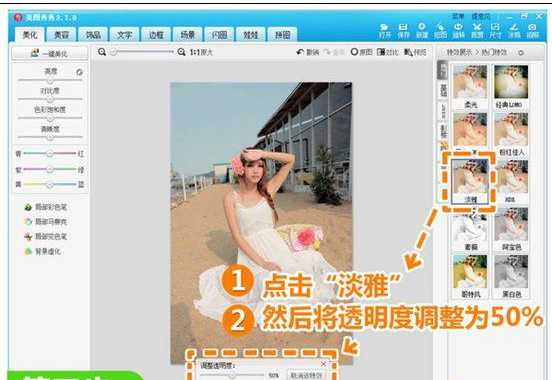Select the 旋转 rotate tool in the top toolbar
This screenshot has width=552, height=380.
[x=458, y=31]
